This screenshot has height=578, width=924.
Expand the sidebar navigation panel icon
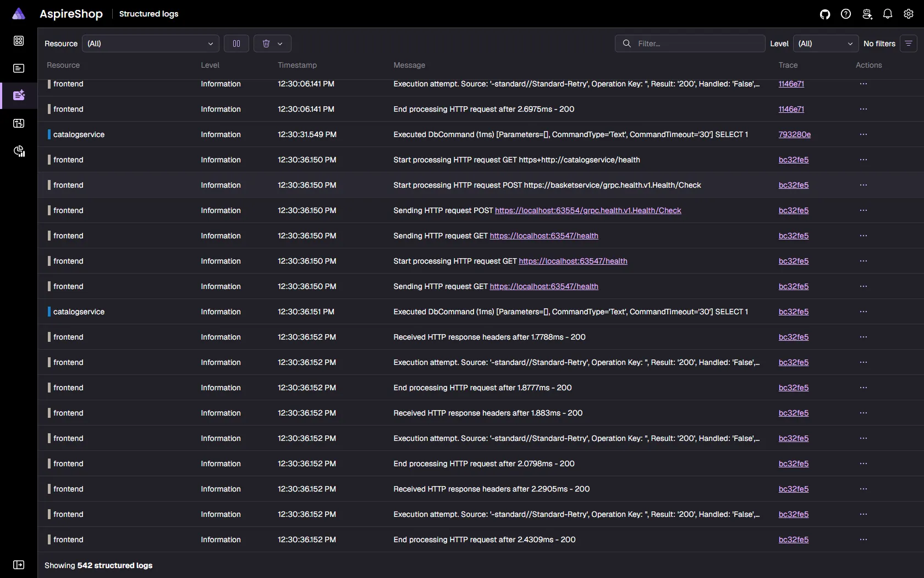[x=19, y=565]
